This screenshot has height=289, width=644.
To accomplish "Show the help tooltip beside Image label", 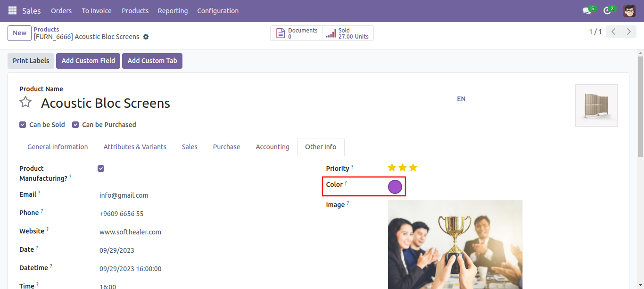I will [348, 203].
